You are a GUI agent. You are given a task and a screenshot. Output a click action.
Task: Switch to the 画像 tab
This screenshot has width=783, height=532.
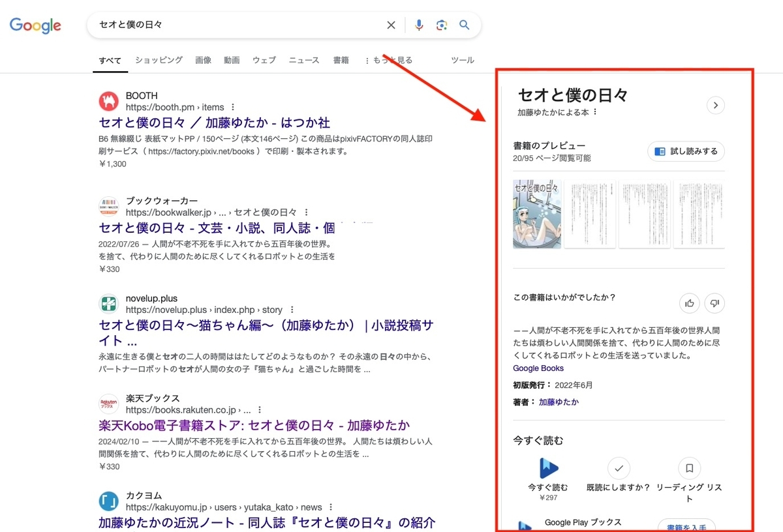coord(203,60)
